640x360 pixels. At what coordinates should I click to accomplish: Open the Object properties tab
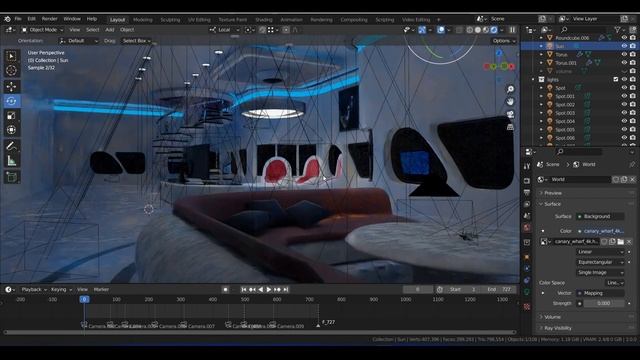pyautogui.click(x=527, y=257)
